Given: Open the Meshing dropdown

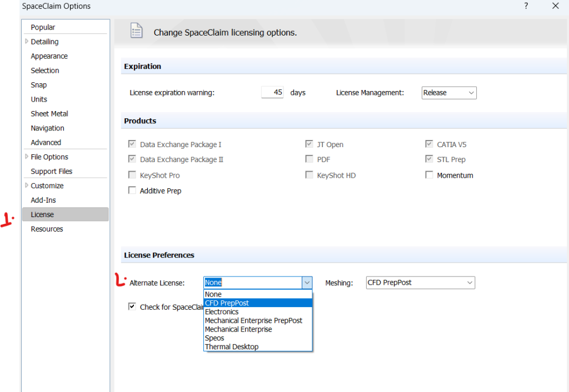Looking at the screenshot, I should click(421, 283).
